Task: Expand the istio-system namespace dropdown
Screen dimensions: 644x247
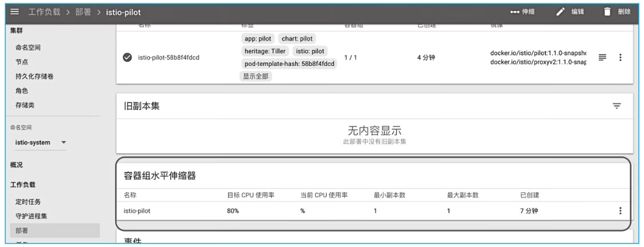Action: 63,142
